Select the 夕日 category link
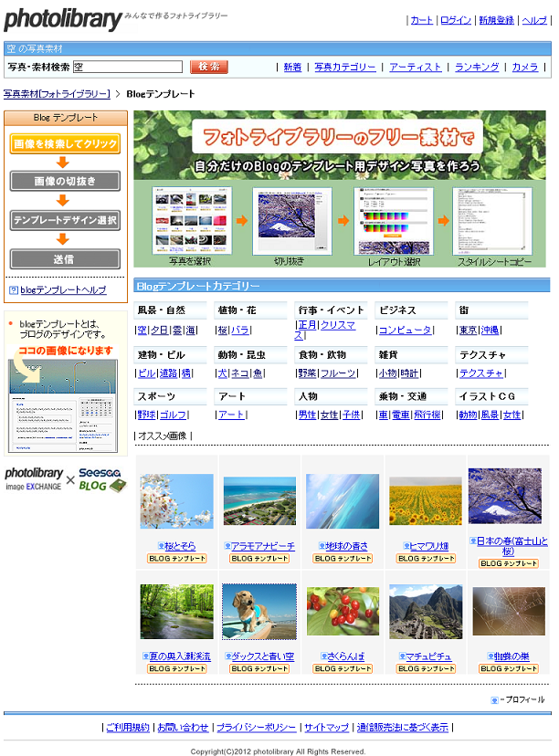This screenshot has width=559, height=756. point(159,331)
